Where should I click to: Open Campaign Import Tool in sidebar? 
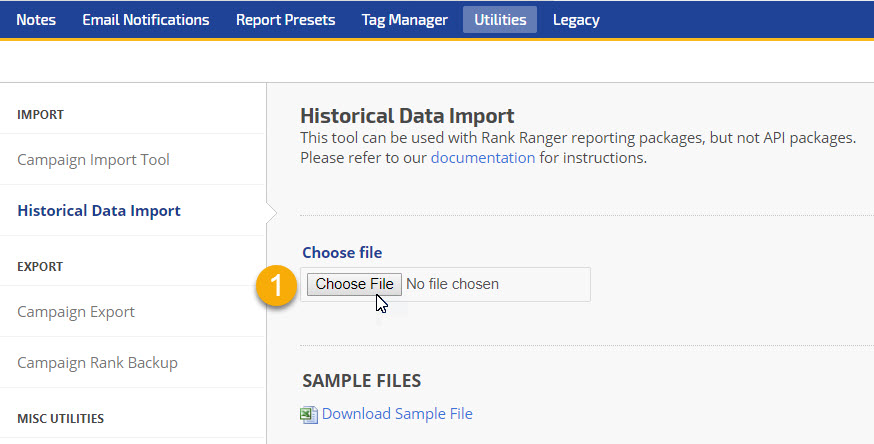point(93,159)
